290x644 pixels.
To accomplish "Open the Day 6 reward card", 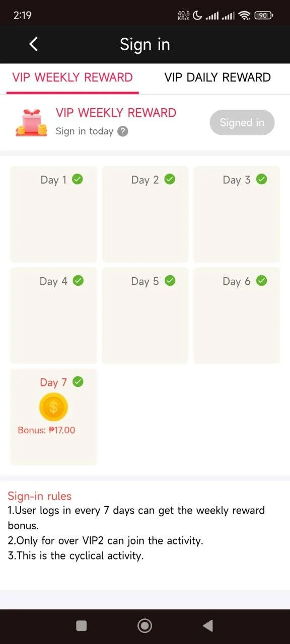I will (x=237, y=315).
